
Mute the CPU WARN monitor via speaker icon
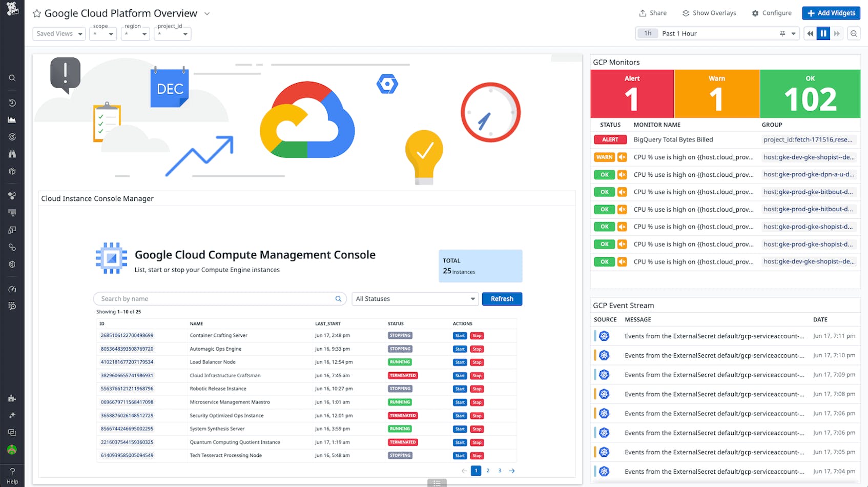[x=622, y=157]
